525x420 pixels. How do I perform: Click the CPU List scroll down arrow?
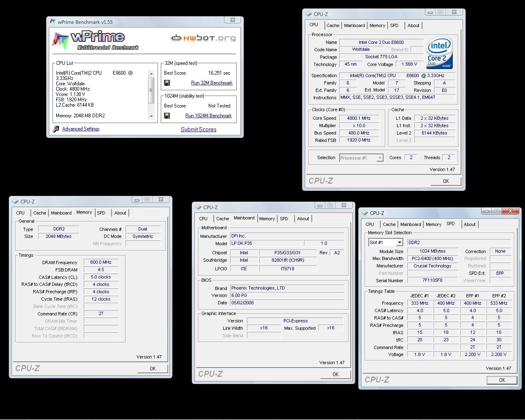[x=151, y=116]
